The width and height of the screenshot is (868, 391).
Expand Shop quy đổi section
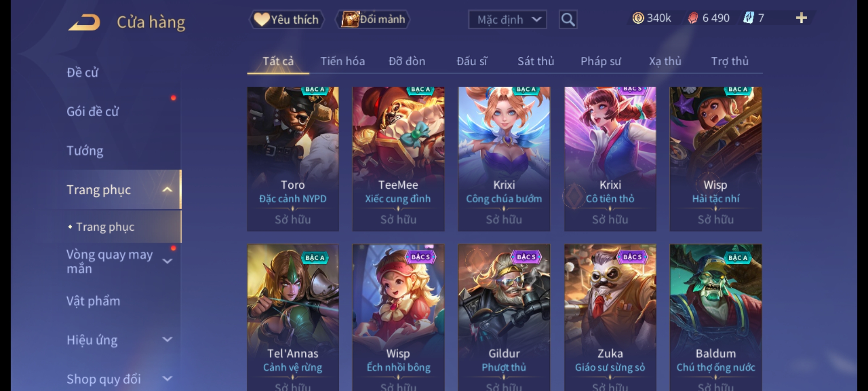coord(167,379)
